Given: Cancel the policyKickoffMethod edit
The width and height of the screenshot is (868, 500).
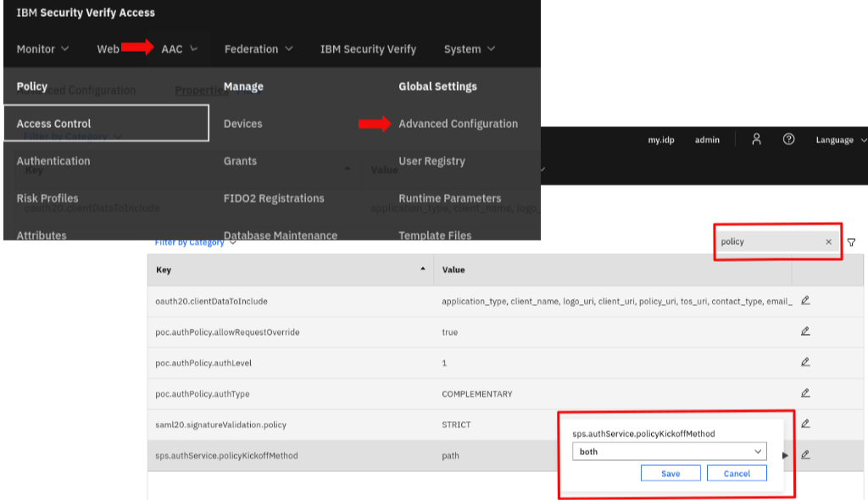Looking at the screenshot, I should click(x=737, y=473).
